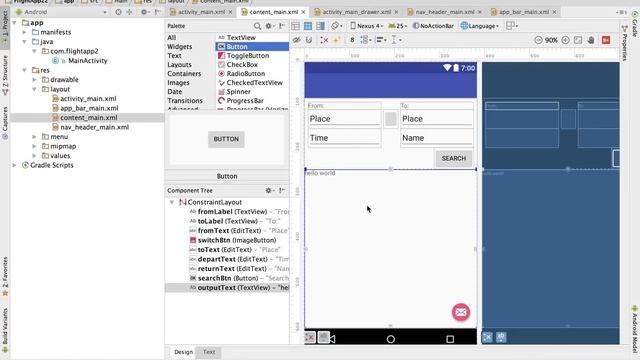Image resolution: width=640 pixels, height=360 pixels.
Task: Click the SEARCH button in the design preview
Action: 453,158
